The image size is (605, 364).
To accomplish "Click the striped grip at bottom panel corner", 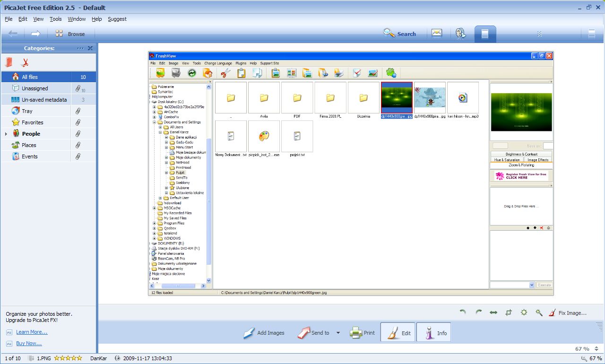I will coord(599,326).
